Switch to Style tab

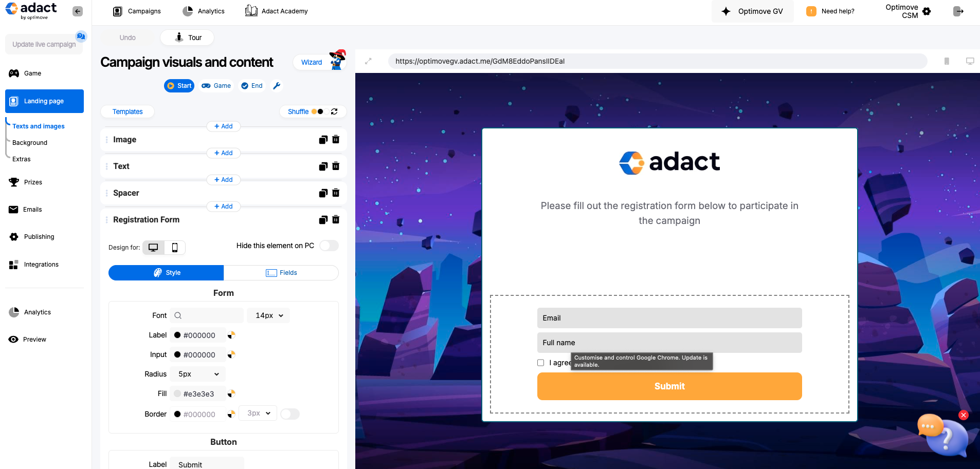point(166,273)
